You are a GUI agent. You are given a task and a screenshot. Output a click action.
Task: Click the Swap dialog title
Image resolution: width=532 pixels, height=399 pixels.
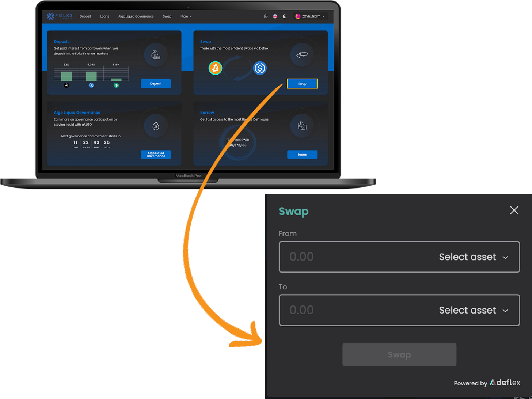coord(293,212)
